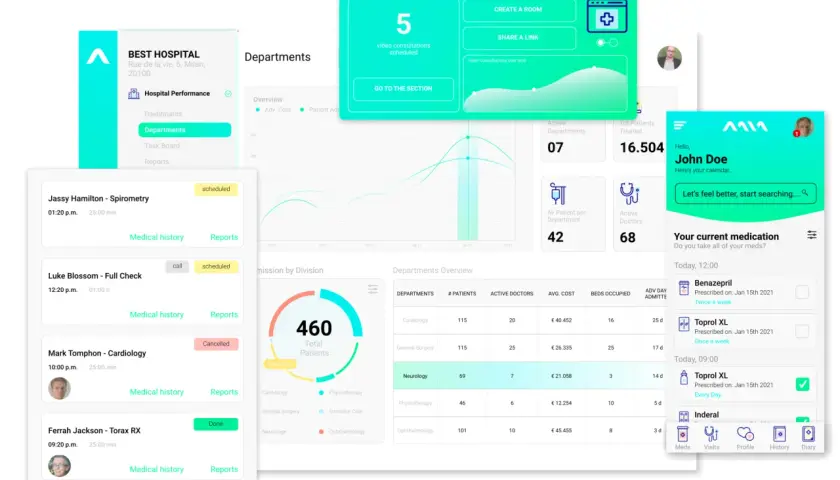
Task: Click the medical cross window icon in the video consultation card
Action: [x=606, y=17]
